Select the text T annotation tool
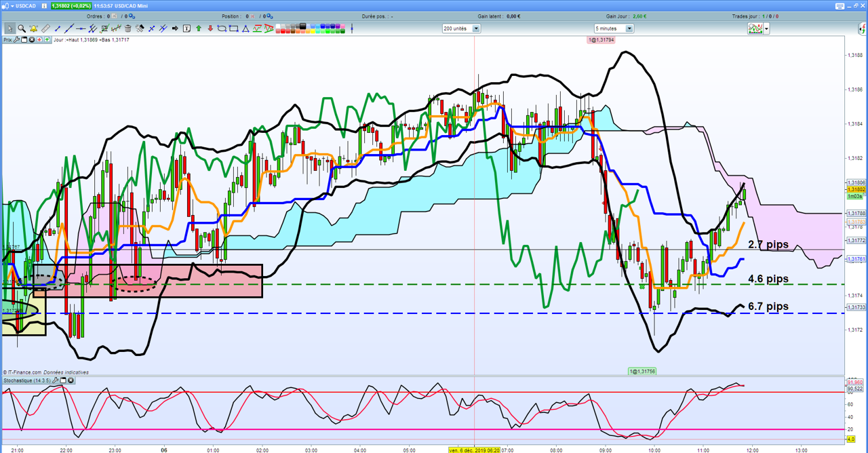Image resolution: width=868 pixels, height=453 pixels. [186, 28]
